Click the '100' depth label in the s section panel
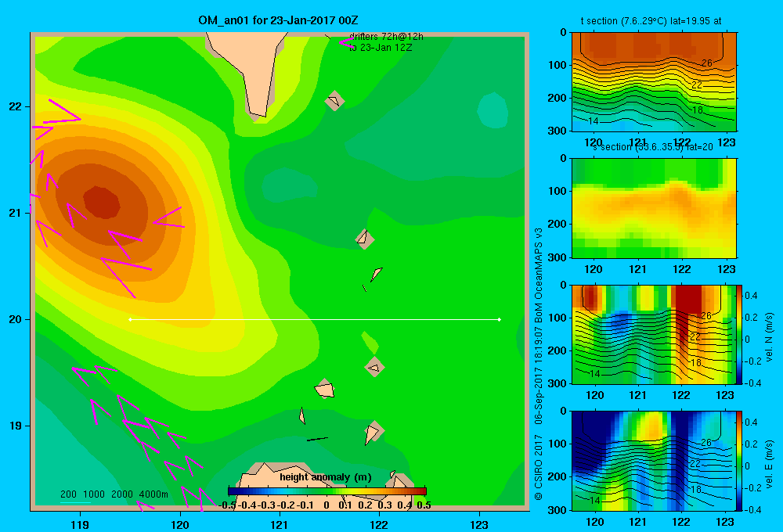 (558, 191)
